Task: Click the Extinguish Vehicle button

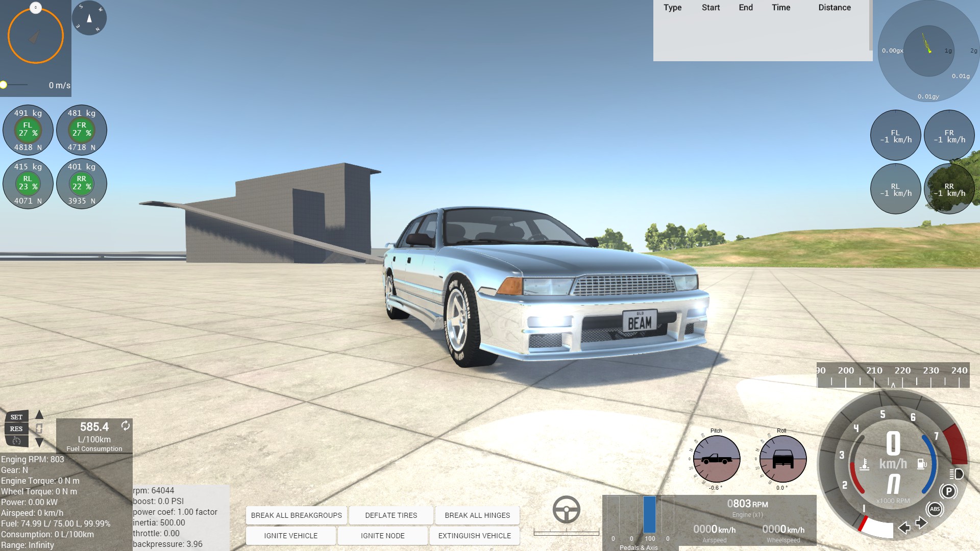Action: point(474,536)
